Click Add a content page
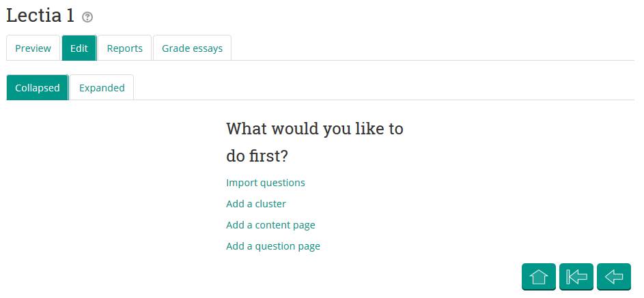644x298 pixels. point(270,225)
